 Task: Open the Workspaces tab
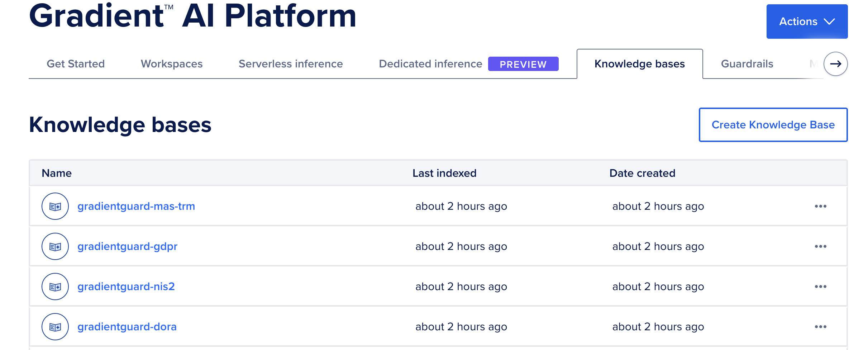(172, 64)
